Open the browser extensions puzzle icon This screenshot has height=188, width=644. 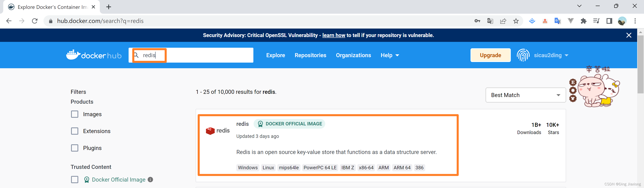tap(583, 21)
